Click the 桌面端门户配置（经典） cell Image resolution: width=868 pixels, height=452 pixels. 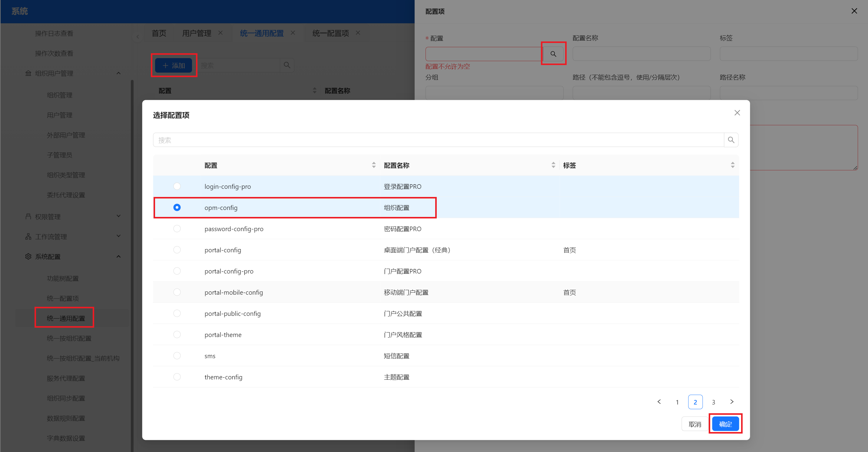[x=417, y=250]
